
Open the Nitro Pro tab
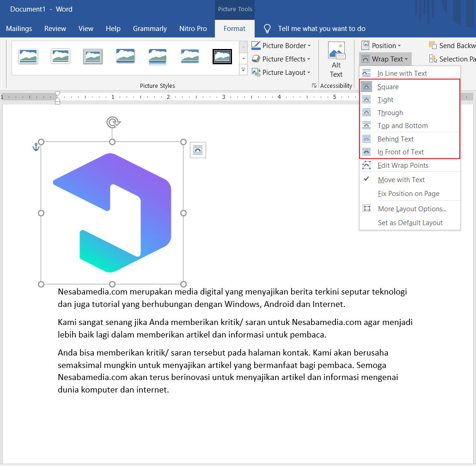pos(193,29)
